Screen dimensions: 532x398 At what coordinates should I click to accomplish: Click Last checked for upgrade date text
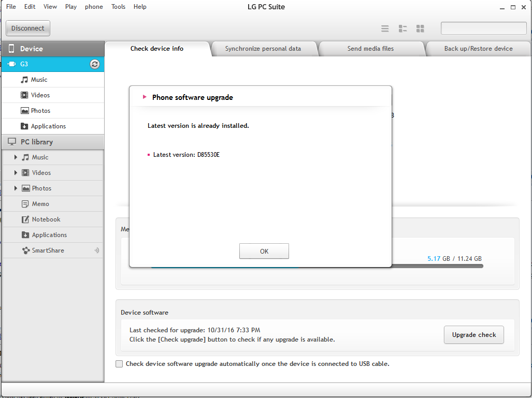point(195,330)
